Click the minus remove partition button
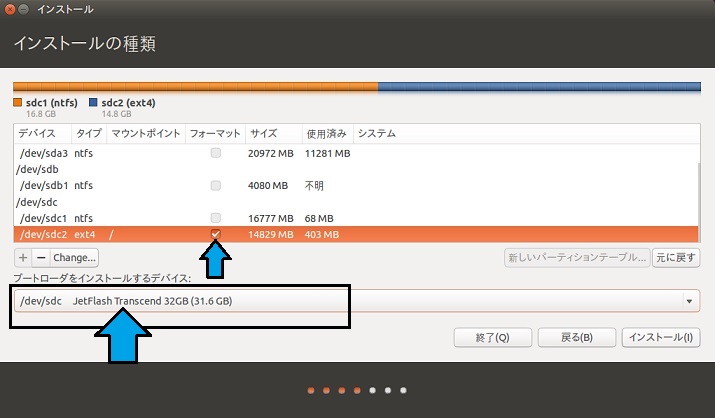 pos(41,257)
